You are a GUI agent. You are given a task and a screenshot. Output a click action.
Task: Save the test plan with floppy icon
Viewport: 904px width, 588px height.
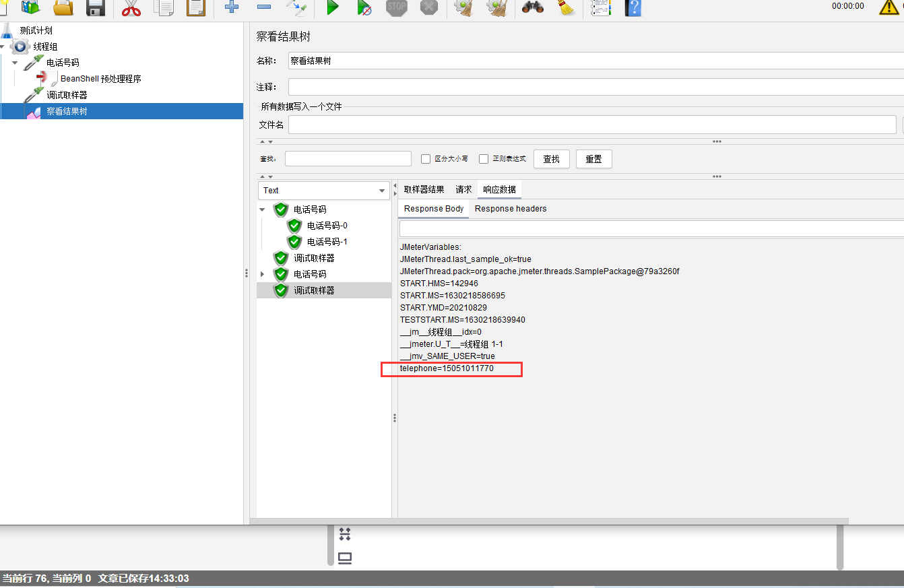click(96, 7)
